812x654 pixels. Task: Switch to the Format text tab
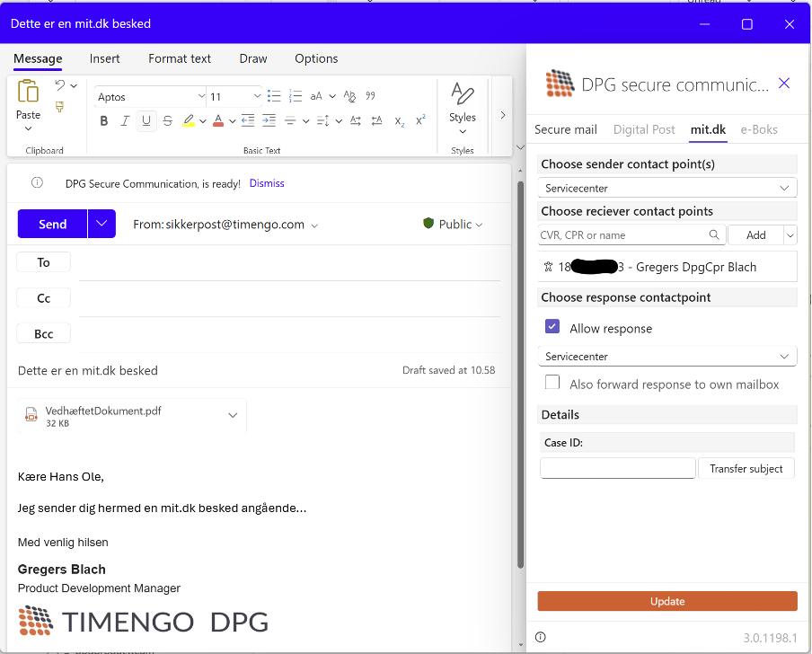pyautogui.click(x=180, y=58)
